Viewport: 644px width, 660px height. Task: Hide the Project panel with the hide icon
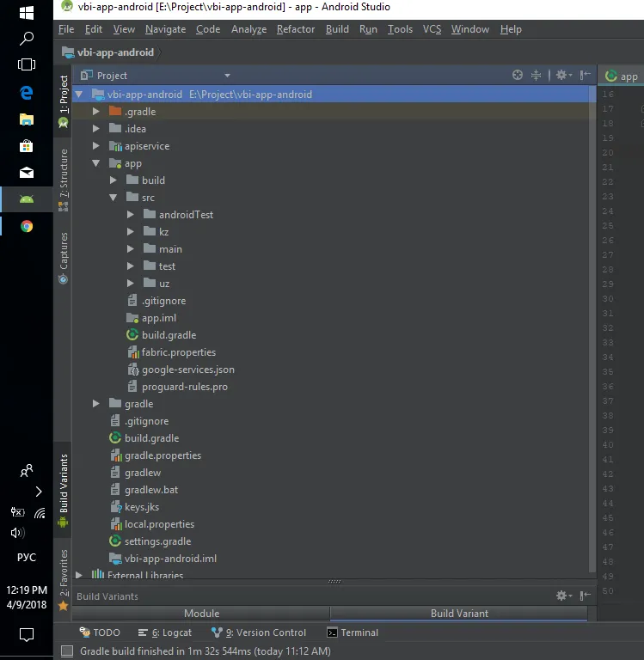585,76
